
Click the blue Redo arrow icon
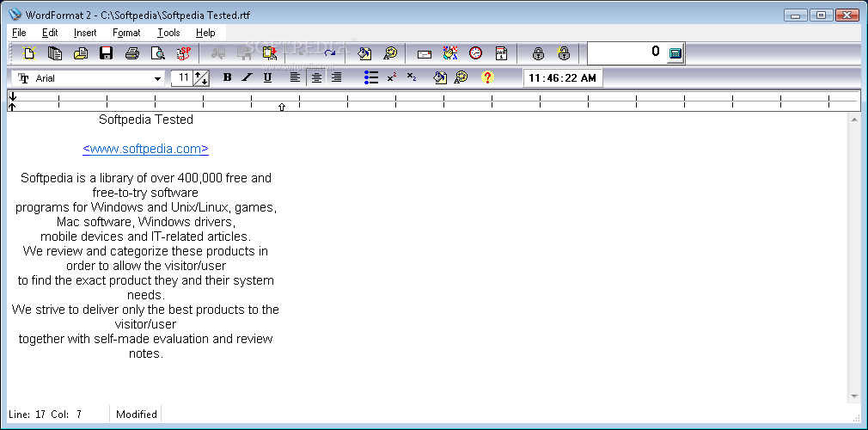coord(330,53)
